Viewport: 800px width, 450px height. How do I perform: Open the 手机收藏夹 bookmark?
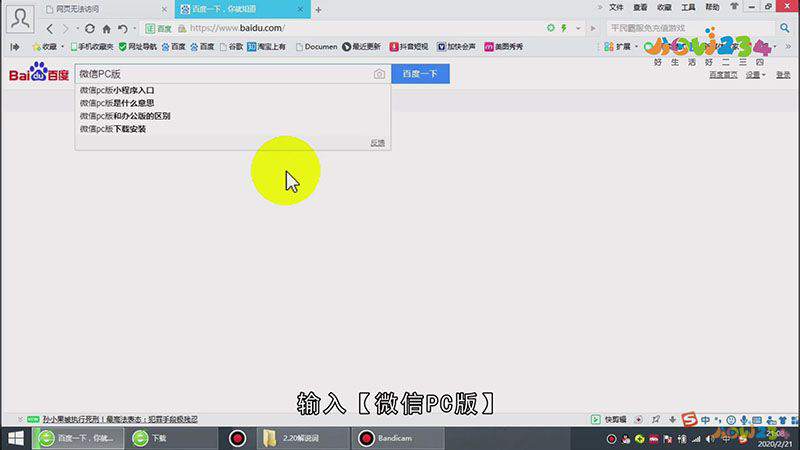point(91,46)
